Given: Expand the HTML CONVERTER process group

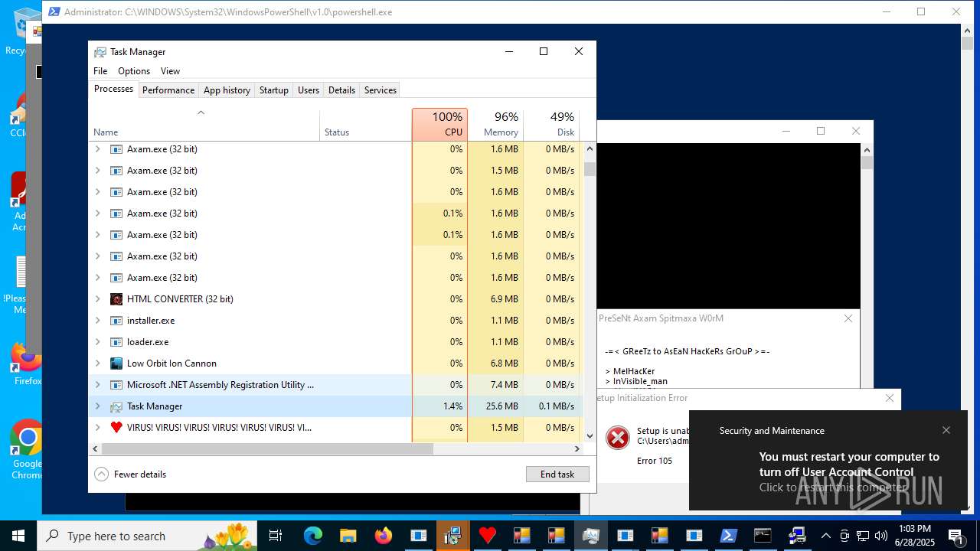Looking at the screenshot, I should point(97,299).
